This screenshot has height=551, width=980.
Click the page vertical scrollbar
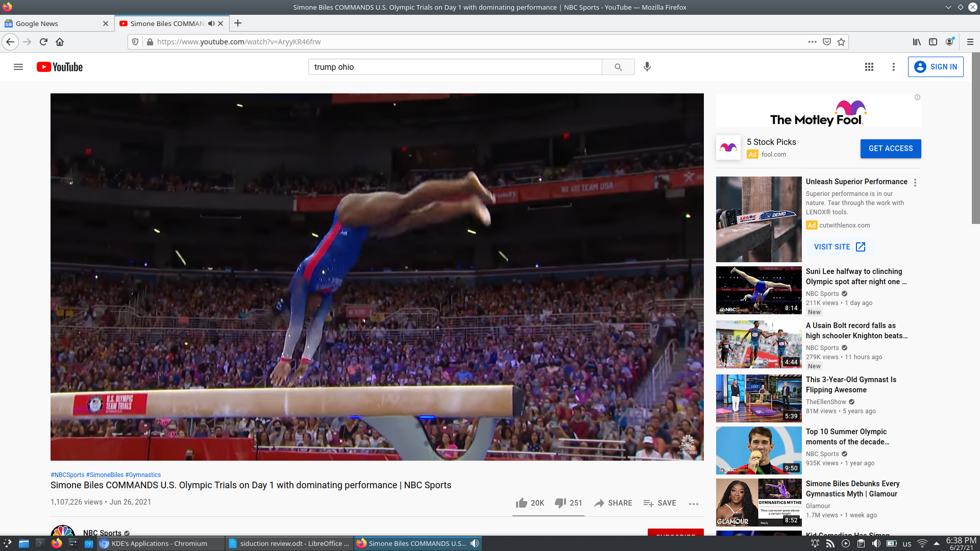coord(975,138)
